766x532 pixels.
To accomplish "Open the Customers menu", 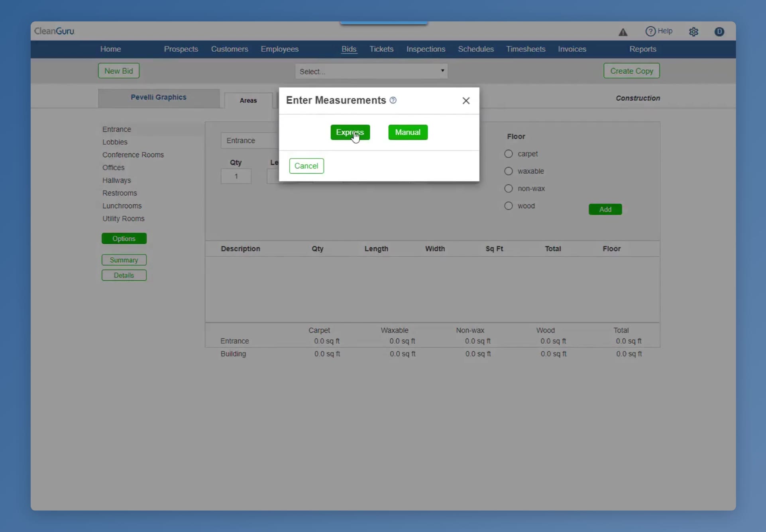I will pyautogui.click(x=230, y=49).
